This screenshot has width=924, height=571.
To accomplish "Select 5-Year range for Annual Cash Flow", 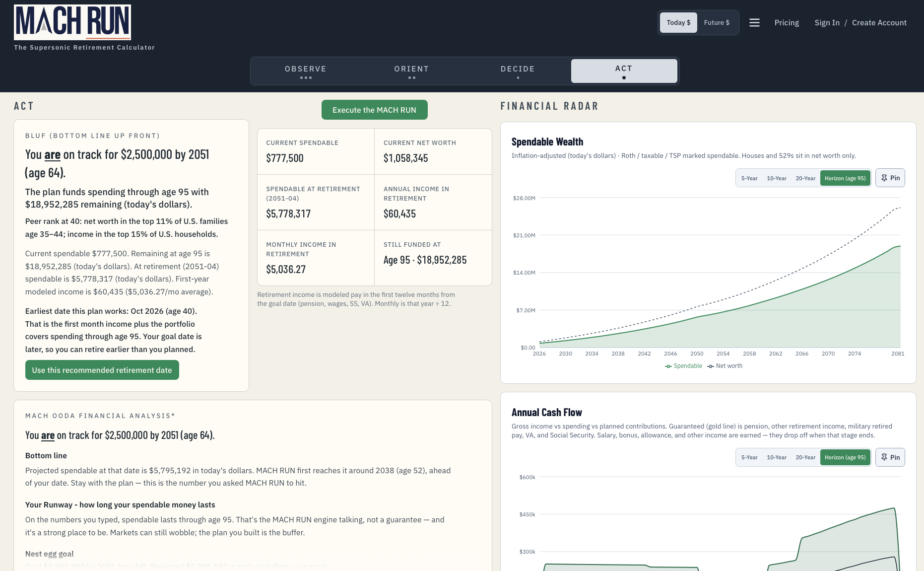I will point(749,457).
